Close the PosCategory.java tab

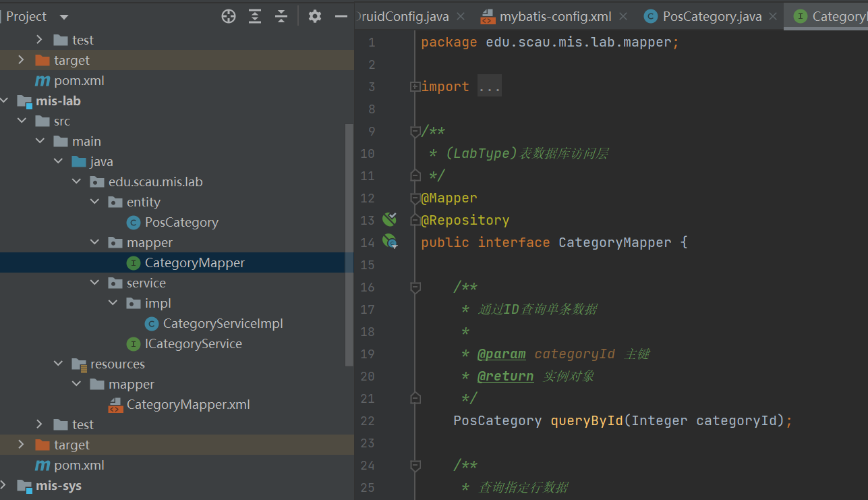click(x=772, y=16)
